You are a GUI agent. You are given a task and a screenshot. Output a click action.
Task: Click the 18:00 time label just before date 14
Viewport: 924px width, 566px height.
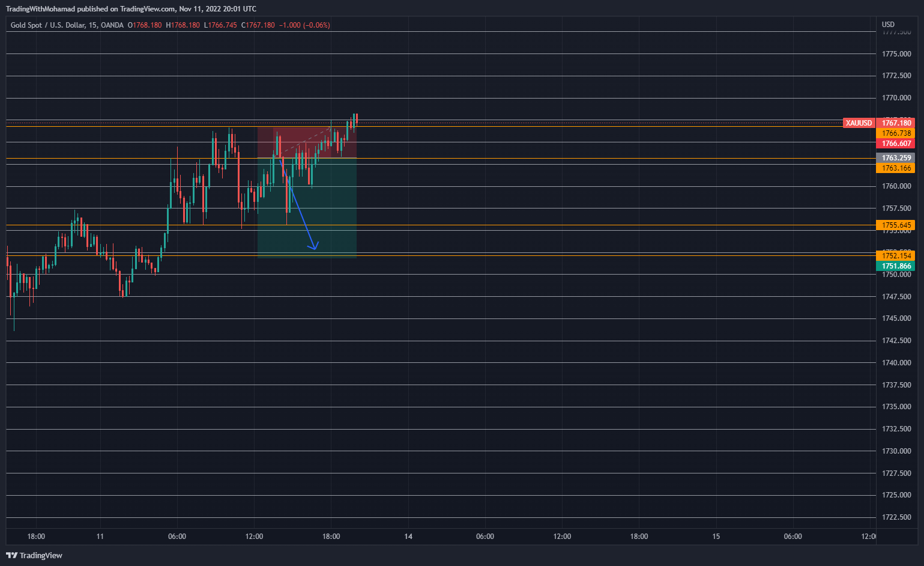pos(331,537)
